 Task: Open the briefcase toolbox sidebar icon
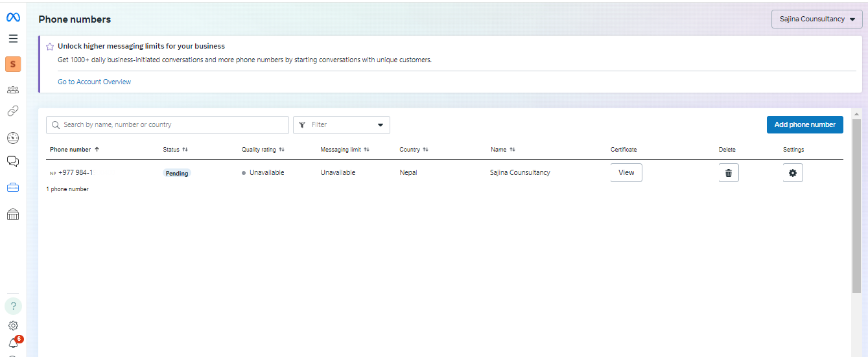point(13,188)
